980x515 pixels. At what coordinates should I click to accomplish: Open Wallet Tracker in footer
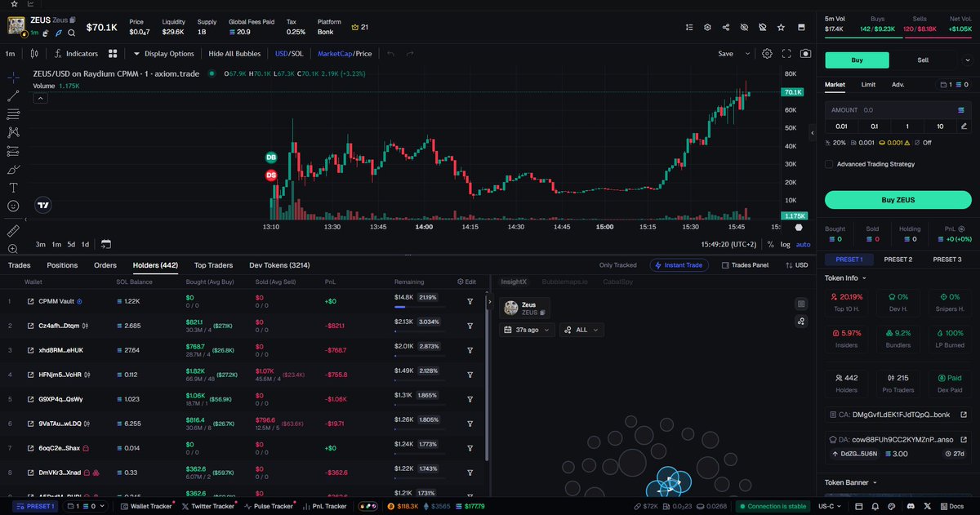[147, 506]
